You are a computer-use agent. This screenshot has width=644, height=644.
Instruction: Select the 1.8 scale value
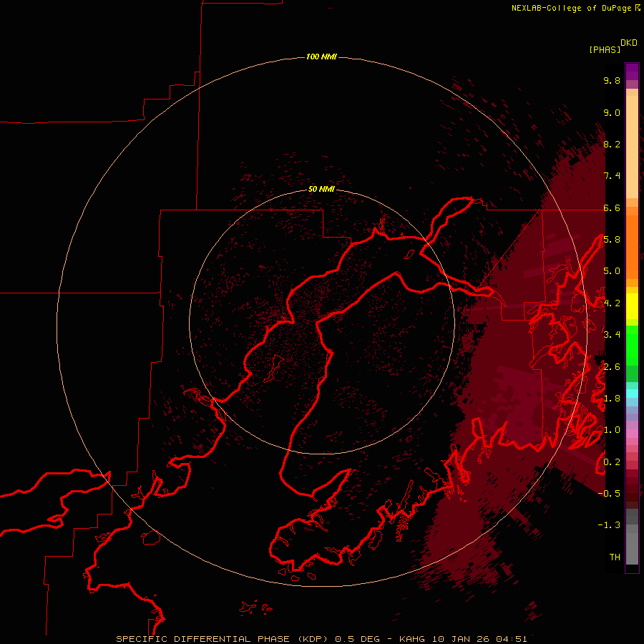coord(612,399)
